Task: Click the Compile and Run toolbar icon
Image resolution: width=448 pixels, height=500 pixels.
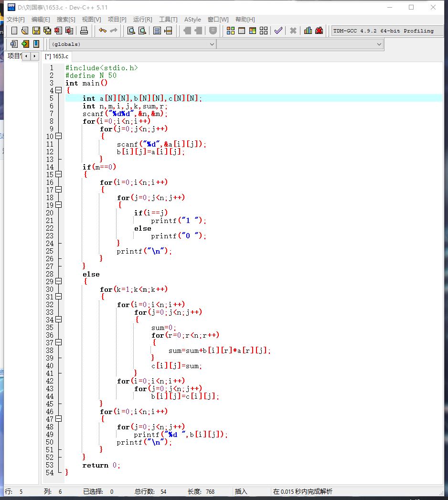Action: click(253, 31)
